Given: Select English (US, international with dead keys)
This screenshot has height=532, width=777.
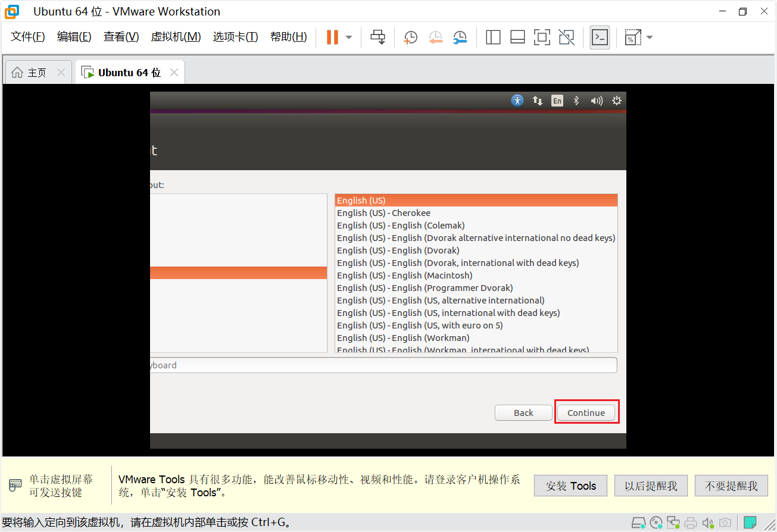Looking at the screenshot, I should pyautogui.click(x=476, y=313).
